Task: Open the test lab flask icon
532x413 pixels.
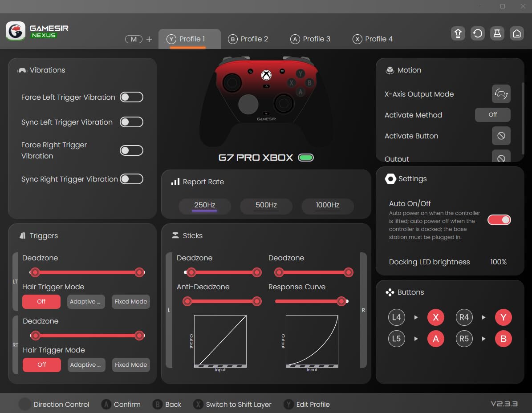Action: 497,33
